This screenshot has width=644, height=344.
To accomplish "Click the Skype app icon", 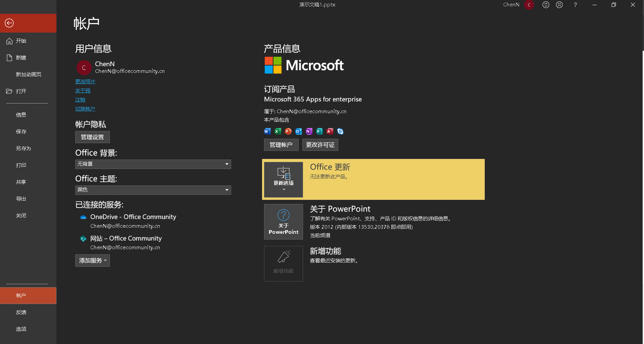I will point(340,131).
